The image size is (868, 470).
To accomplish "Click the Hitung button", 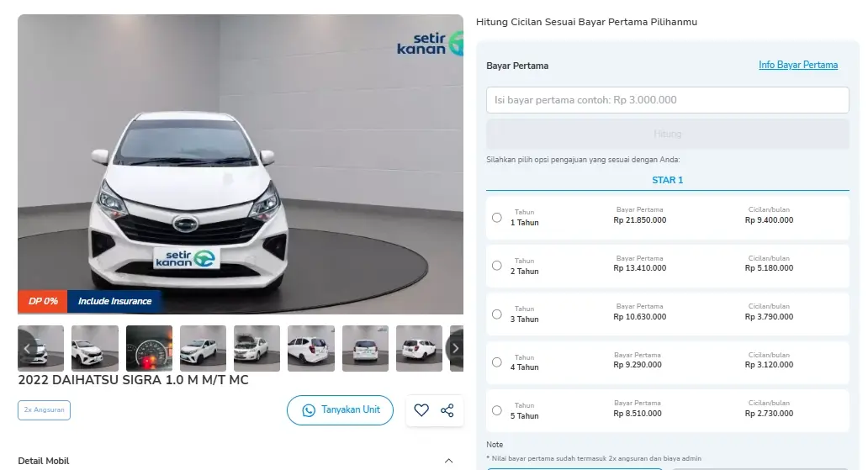I will 668,134.
